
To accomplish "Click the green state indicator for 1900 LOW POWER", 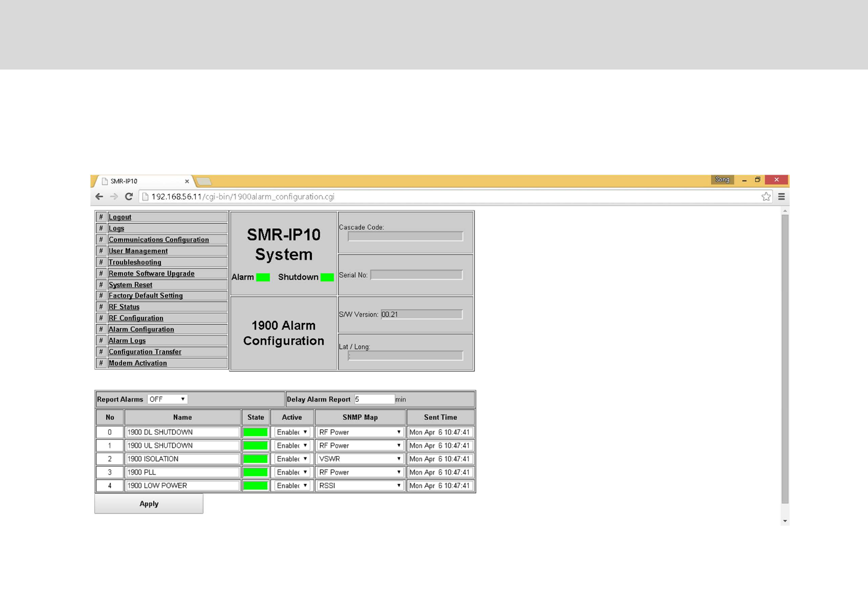I will (255, 486).
